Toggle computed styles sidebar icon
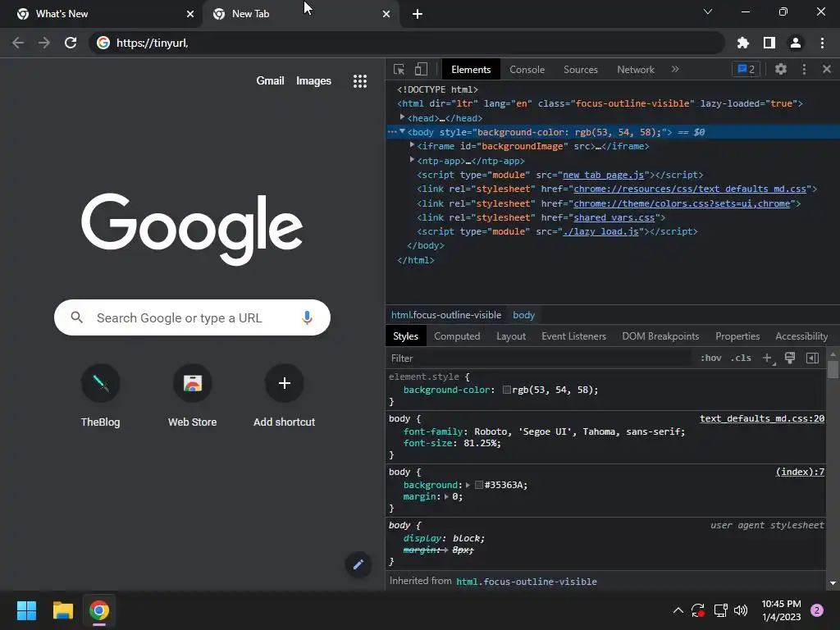840x630 pixels. click(x=812, y=358)
